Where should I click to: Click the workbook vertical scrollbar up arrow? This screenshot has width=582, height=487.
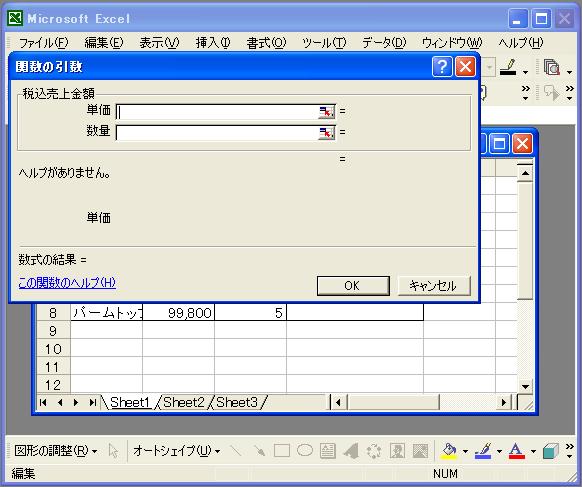pyautogui.click(x=525, y=173)
